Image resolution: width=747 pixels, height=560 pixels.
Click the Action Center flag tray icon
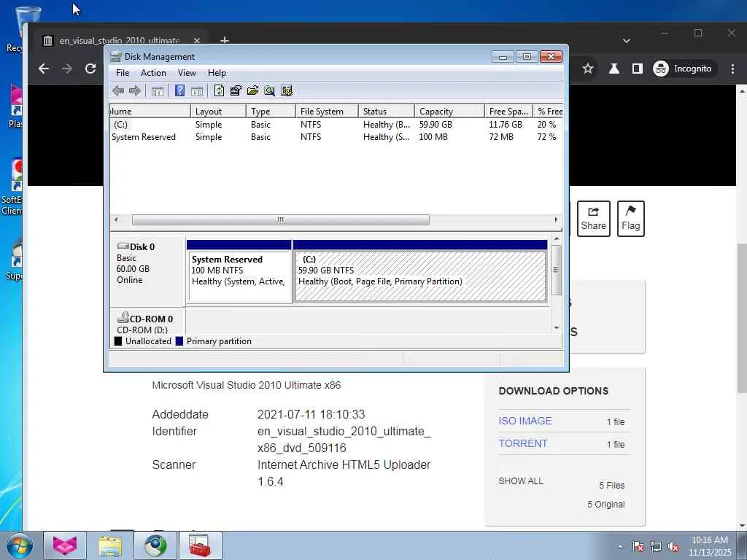638,547
